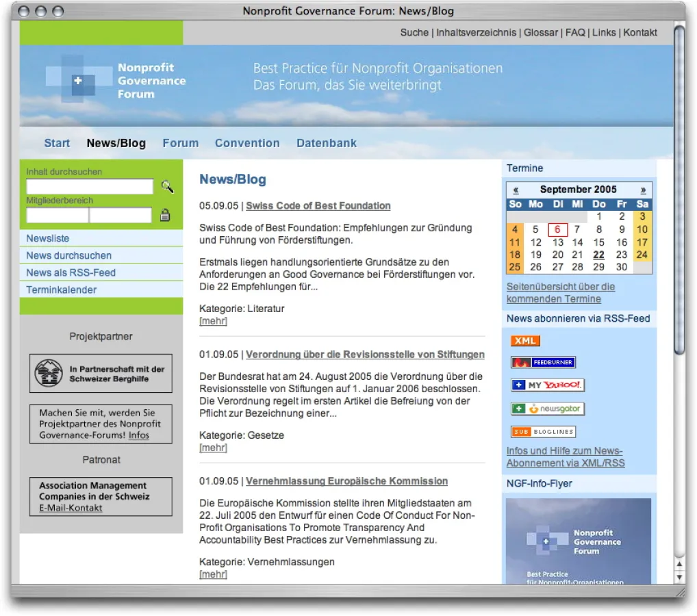Expand the NGF-Info-Flyer section
The image size is (697, 616).
pyautogui.click(x=541, y=483)
